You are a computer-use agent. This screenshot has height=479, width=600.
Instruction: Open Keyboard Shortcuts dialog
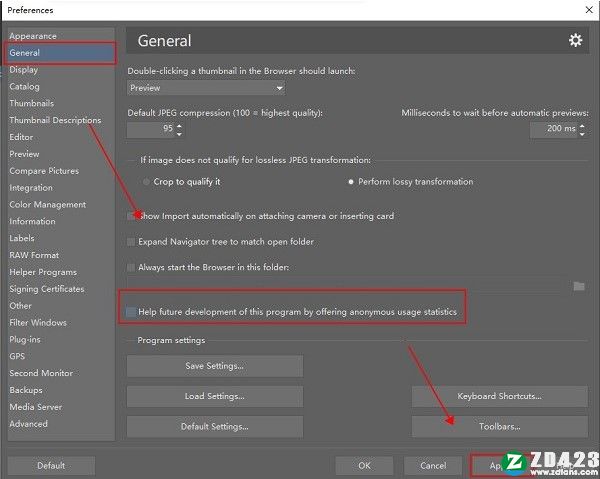tap(499, 396)
